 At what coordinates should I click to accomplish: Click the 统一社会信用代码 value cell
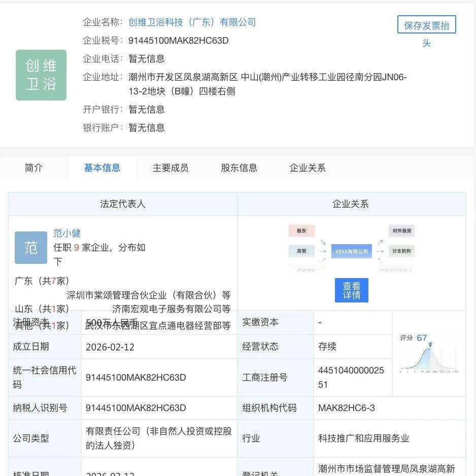159,378
